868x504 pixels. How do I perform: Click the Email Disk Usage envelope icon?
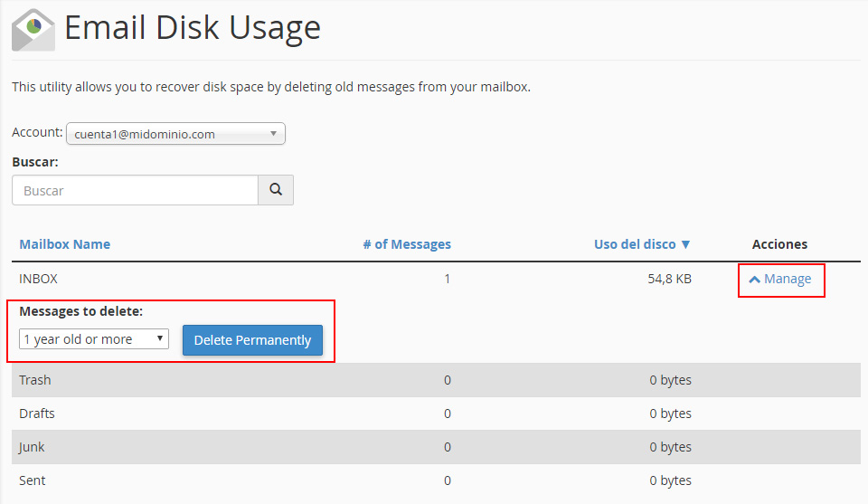tap(33, 29)
